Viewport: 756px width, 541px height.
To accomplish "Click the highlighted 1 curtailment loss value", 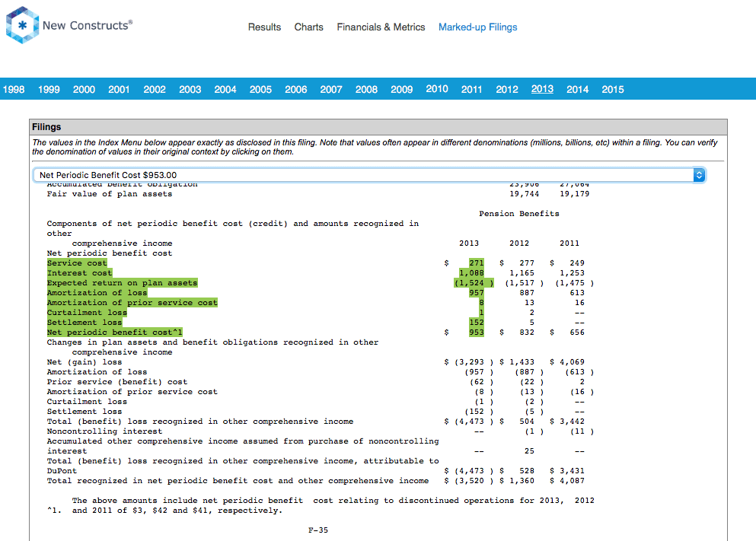I will click(x=481, y=313).
